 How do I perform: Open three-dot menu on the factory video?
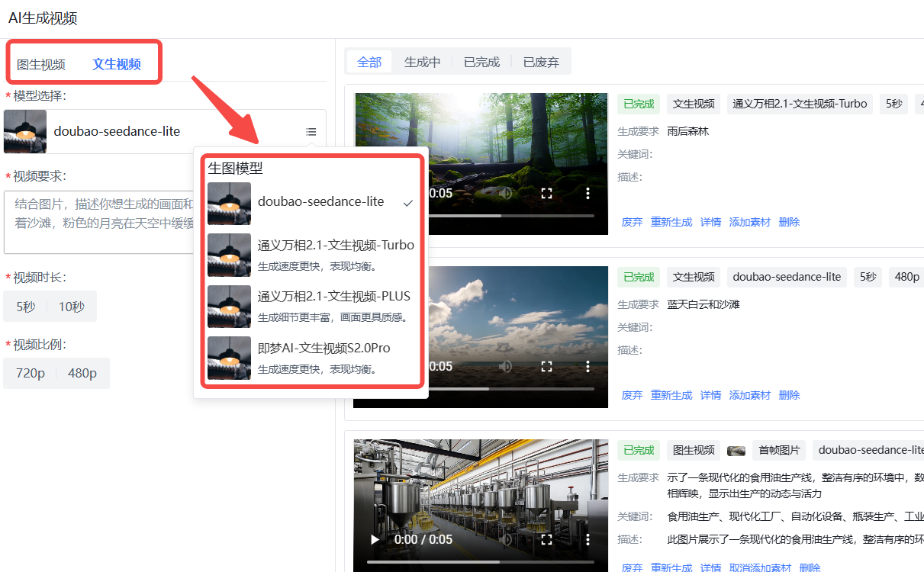(x=588, y=539)
